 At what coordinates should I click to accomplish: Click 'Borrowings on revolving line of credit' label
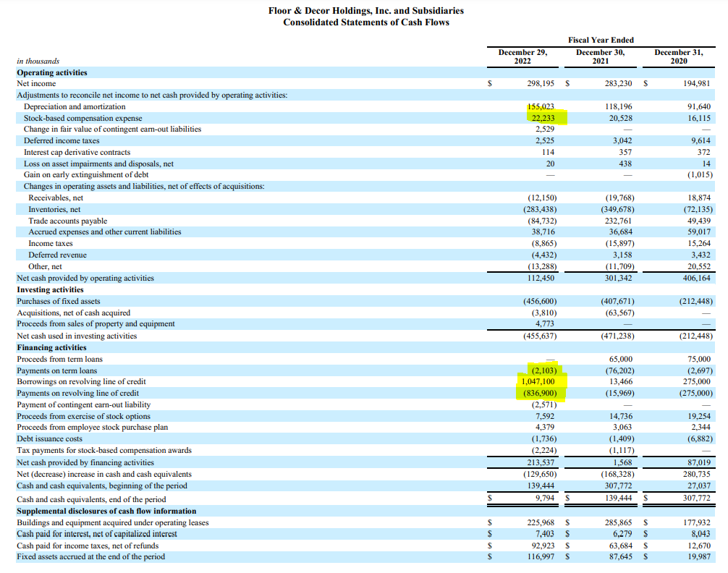tap(81, 382)
